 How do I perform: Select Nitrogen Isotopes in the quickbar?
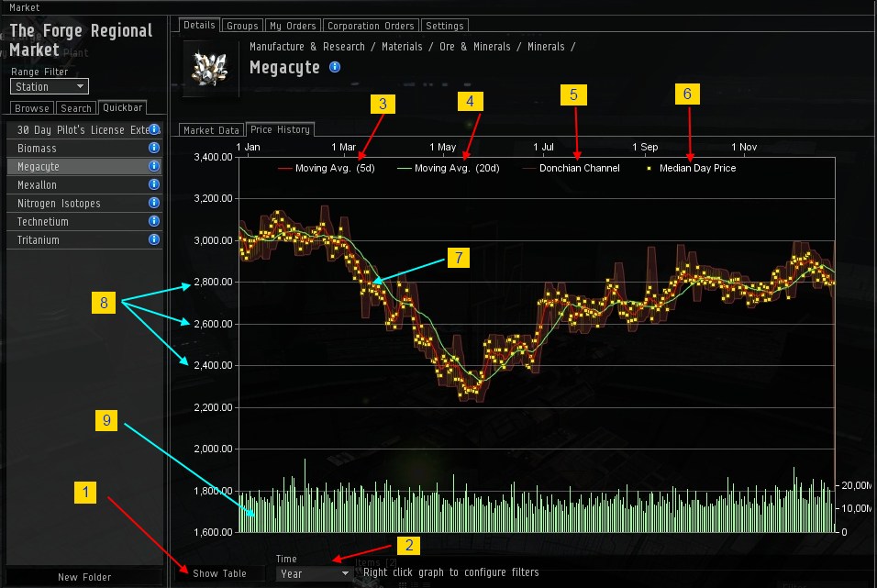pyautogui.click(x=84, y=203)
